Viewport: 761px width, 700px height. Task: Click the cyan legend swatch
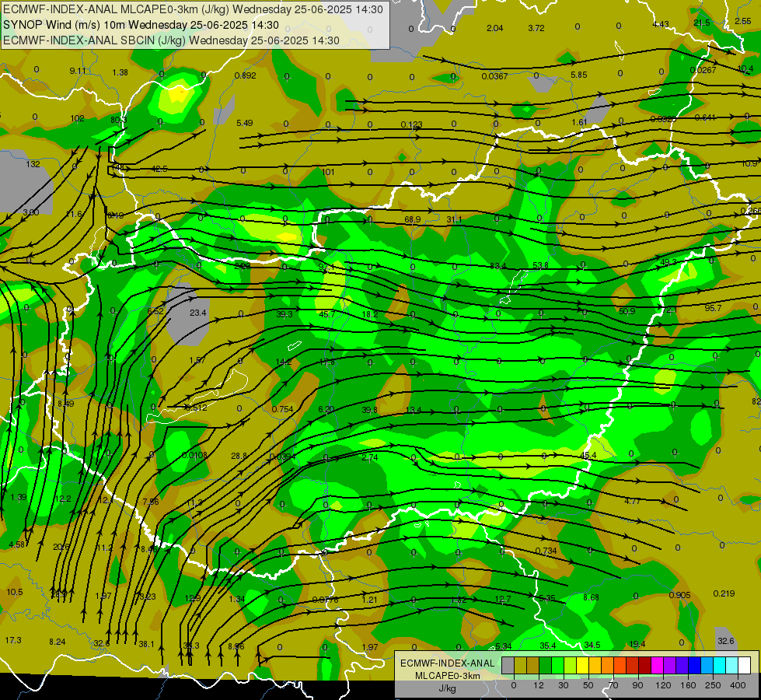pyautogui.click(x=720, y=665)
